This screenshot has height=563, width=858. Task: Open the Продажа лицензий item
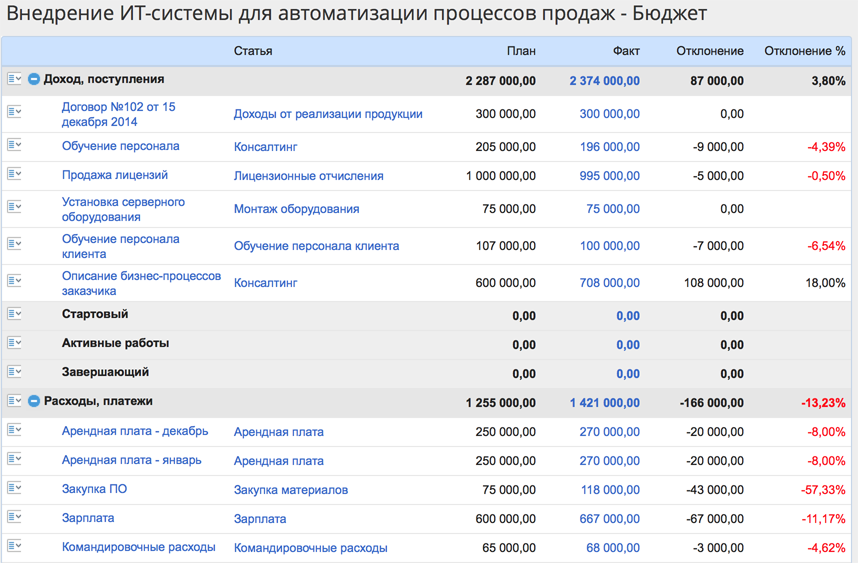114,175
